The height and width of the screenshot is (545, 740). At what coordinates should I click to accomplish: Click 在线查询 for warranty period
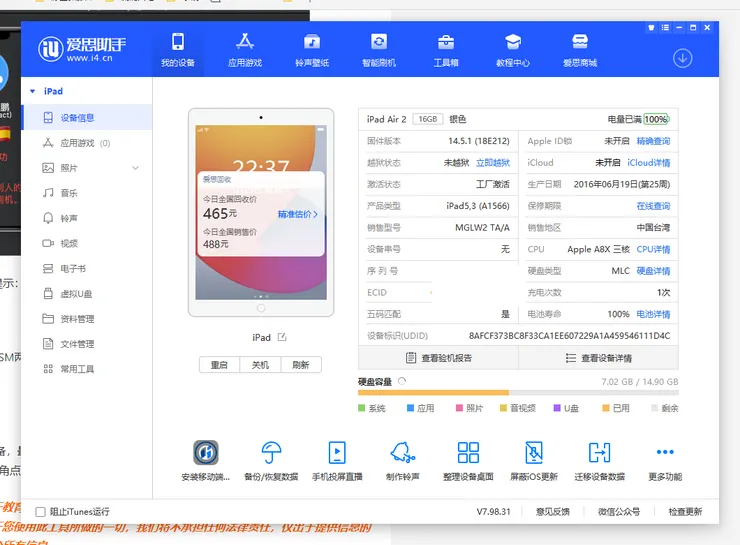click(653, 206)
